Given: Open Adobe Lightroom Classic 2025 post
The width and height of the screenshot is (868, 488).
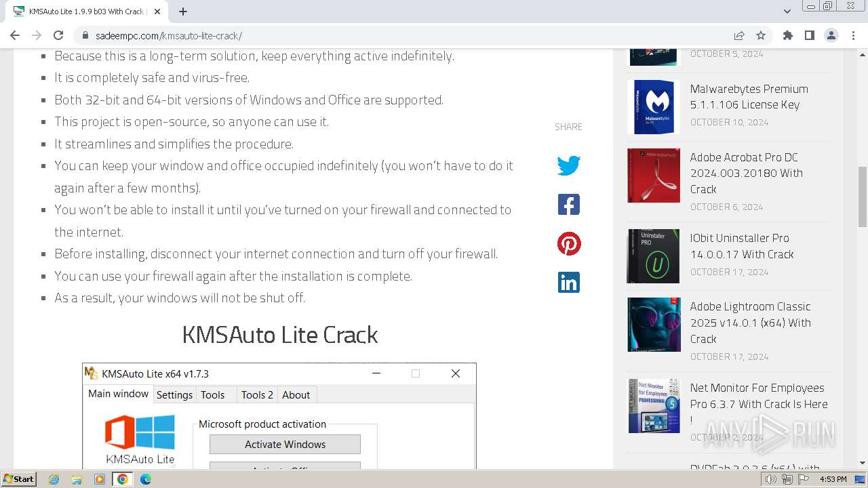Looking at the screenshot, I should [750, 323].
